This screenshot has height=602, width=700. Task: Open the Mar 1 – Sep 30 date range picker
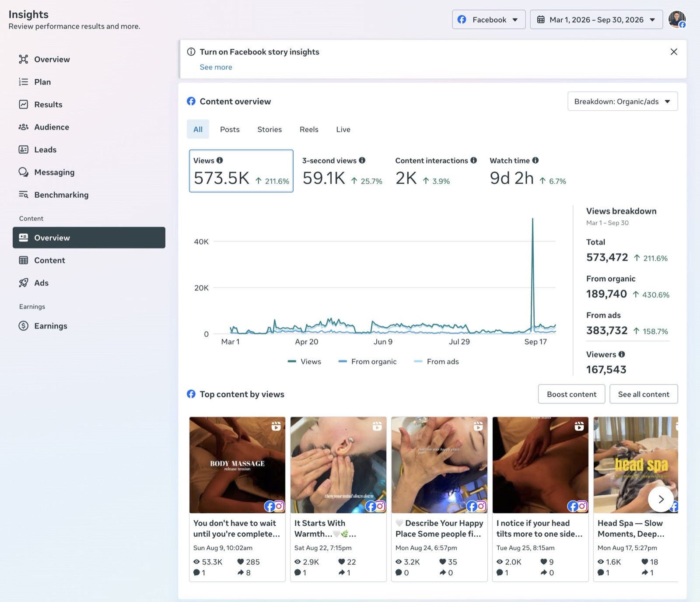596,20
